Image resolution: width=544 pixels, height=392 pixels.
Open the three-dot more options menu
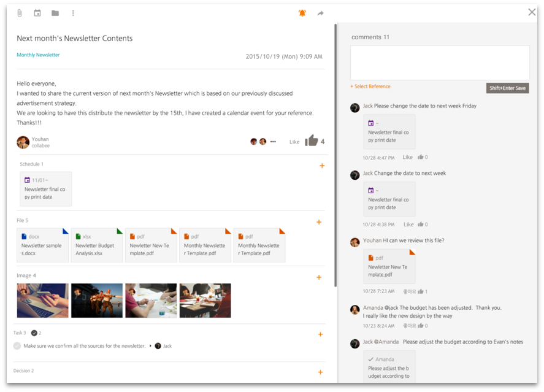(73, 13)
